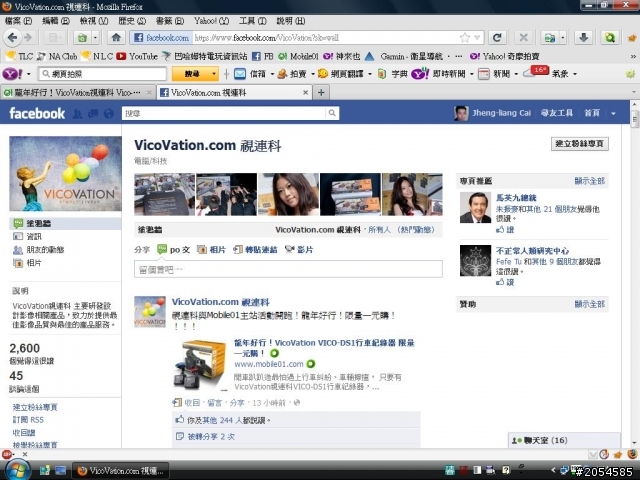Open the YouTube bookmark

point(137,56)
